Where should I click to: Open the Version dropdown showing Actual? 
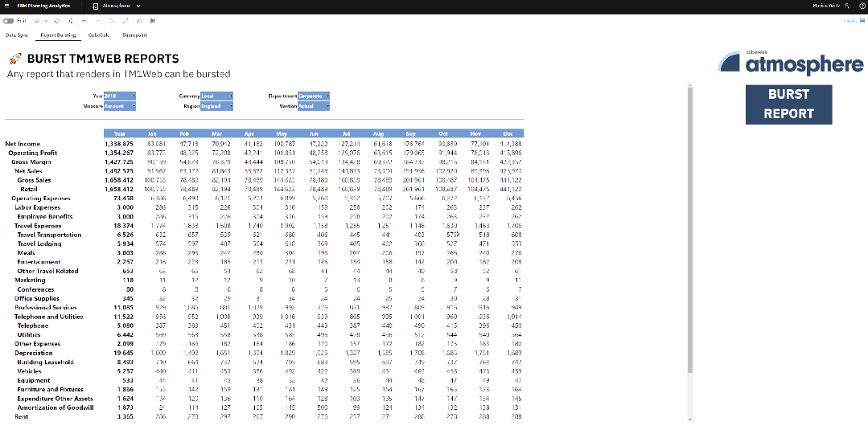[314, 106]
